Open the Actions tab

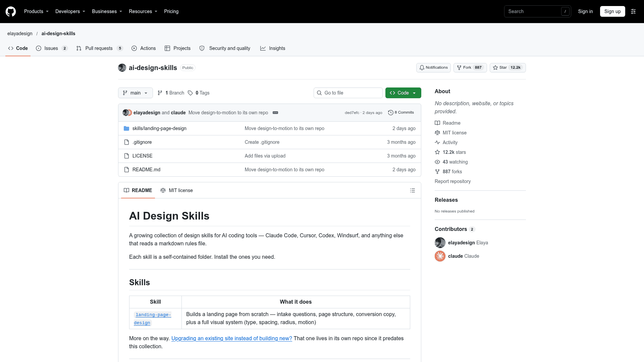pos(144,48)
